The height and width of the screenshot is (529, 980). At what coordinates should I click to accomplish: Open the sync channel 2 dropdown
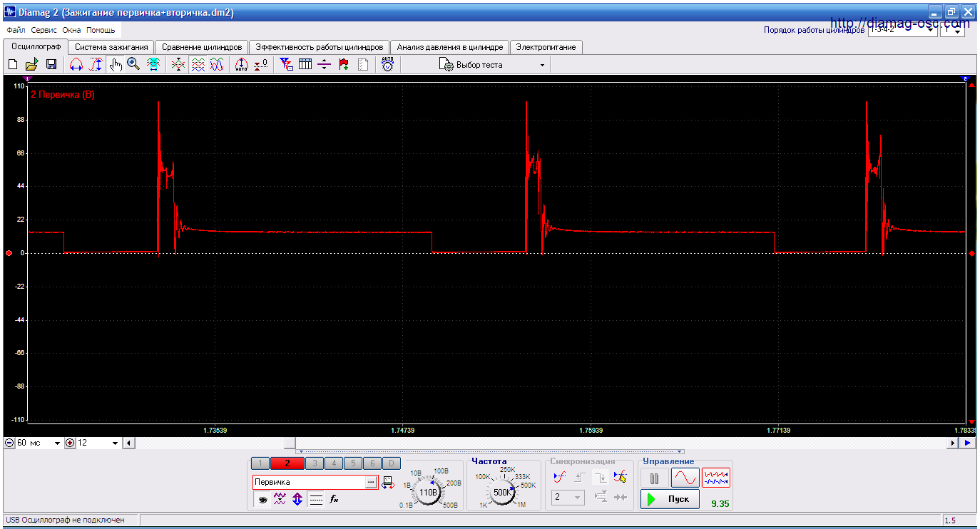coord(568,498)
